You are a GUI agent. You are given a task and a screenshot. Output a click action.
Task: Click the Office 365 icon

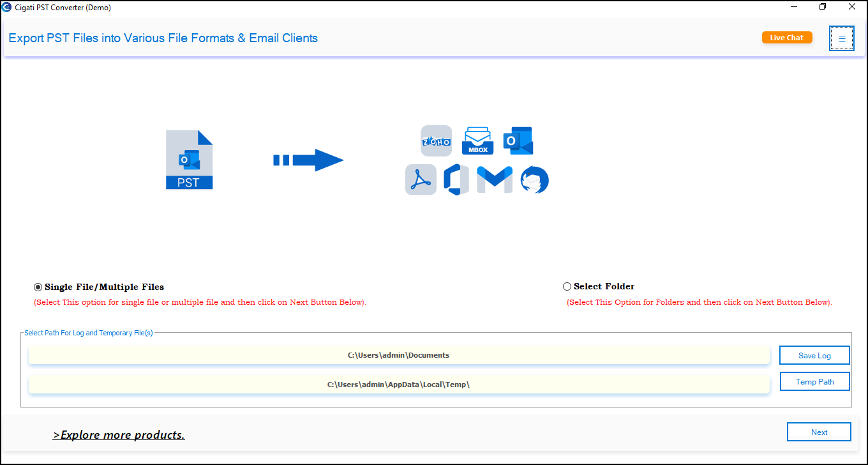(456, 179)
